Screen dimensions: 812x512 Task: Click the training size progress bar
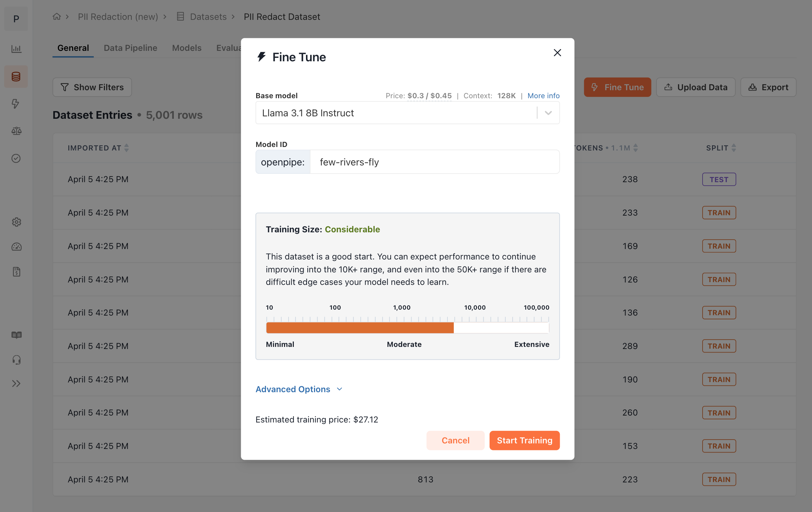pyautogui.click(x=407, y=327)
